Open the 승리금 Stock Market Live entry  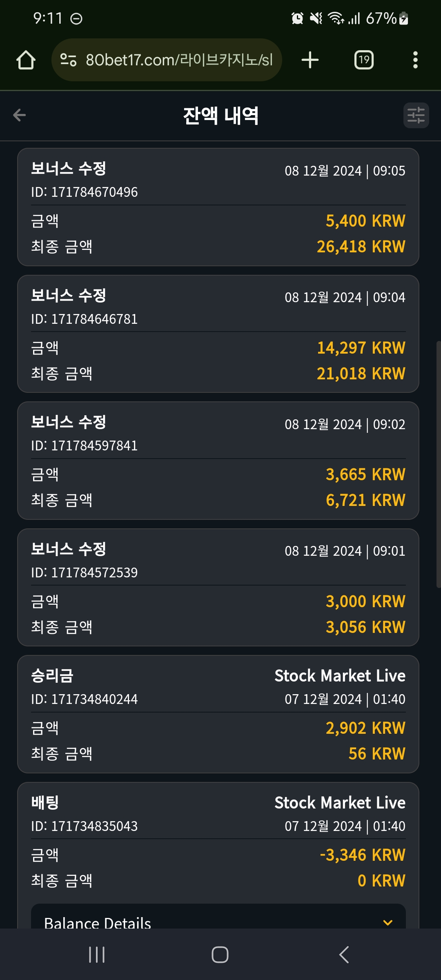click(218, 714)
